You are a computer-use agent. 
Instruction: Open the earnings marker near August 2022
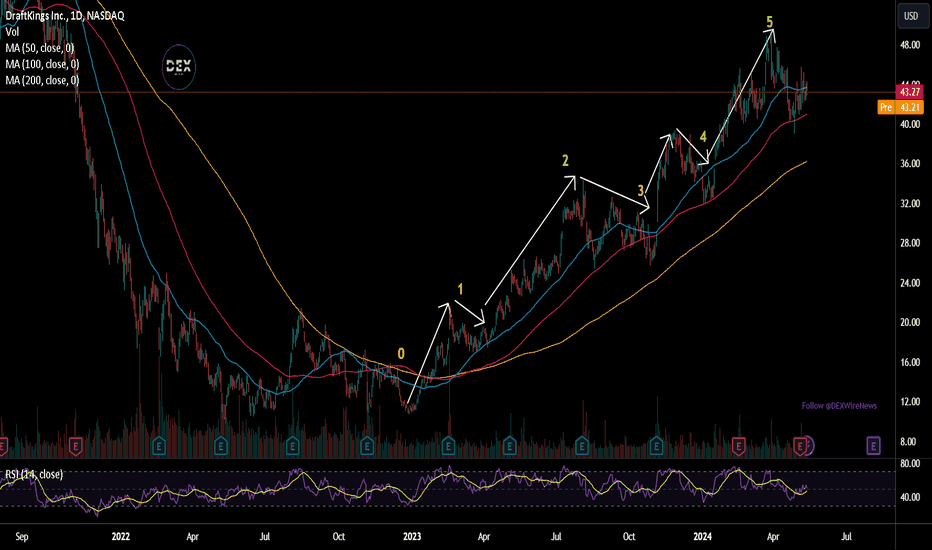click(x=292, y=445)
